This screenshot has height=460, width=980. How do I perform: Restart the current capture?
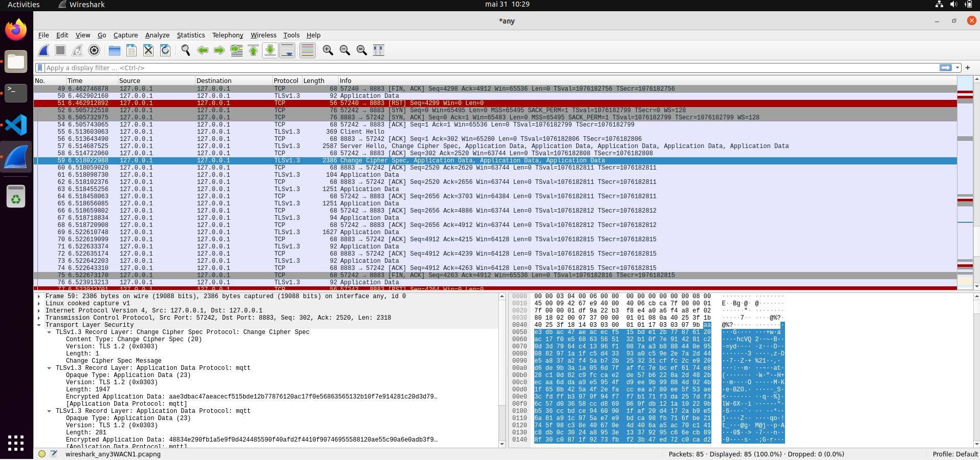click(x=77, y=50)
